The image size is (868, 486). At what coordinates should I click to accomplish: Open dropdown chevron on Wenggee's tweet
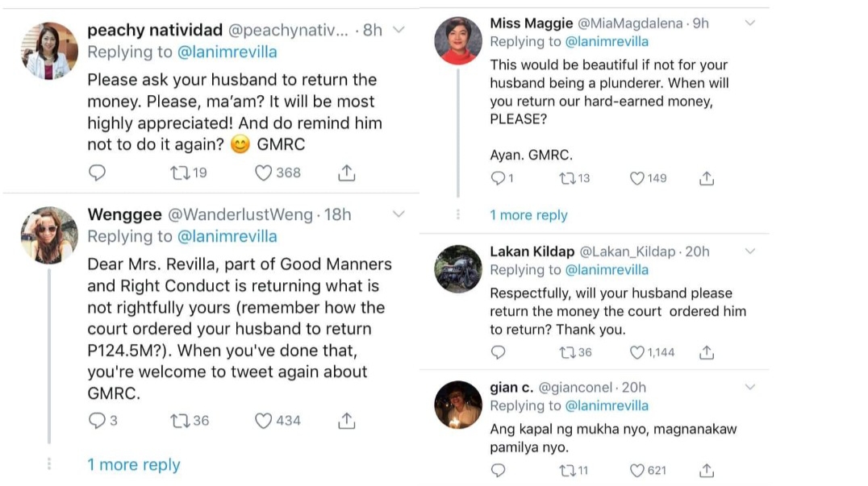398,214
